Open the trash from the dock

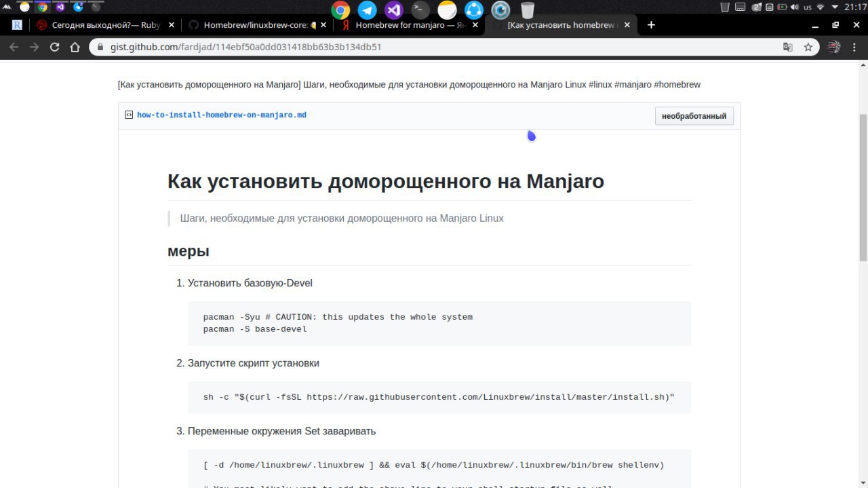coord(527,10)
